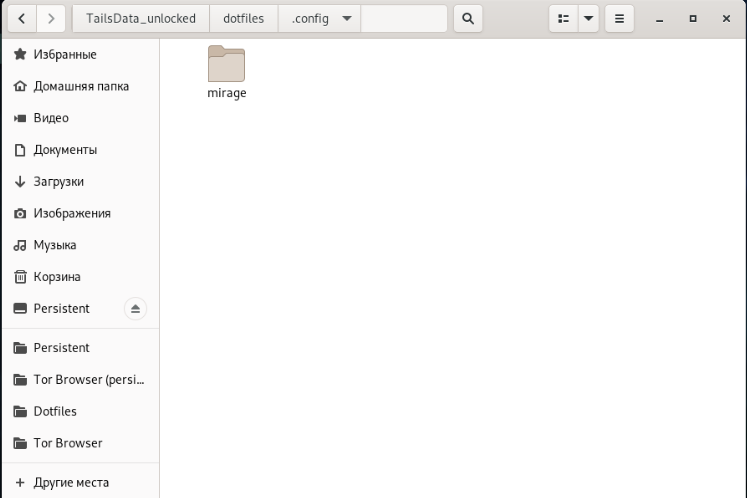Select Избранное starred items
Screen dimensions: 747x498
point(66,54)
